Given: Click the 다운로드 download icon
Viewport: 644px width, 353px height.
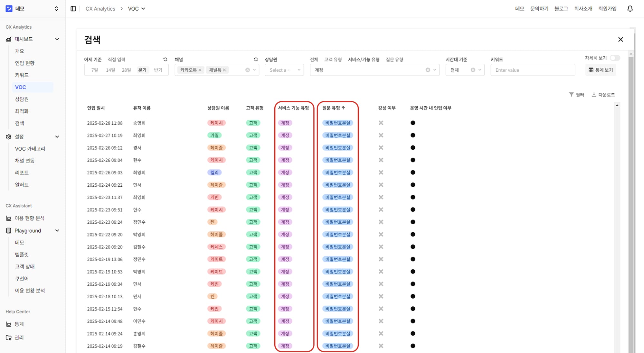Looking at the screenshot, I should click(593, 94).
